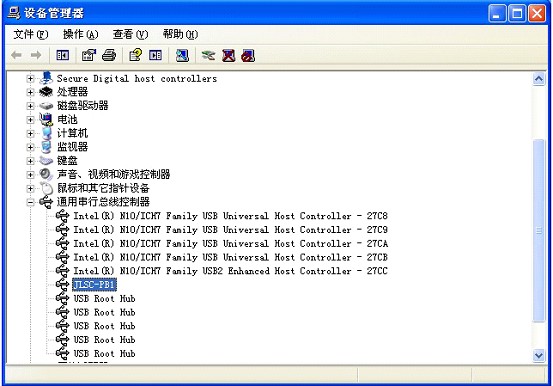This screenshot has width=553, height=386.
Task: Open Help via the question mark icon
Action: (x=135, y=55)
